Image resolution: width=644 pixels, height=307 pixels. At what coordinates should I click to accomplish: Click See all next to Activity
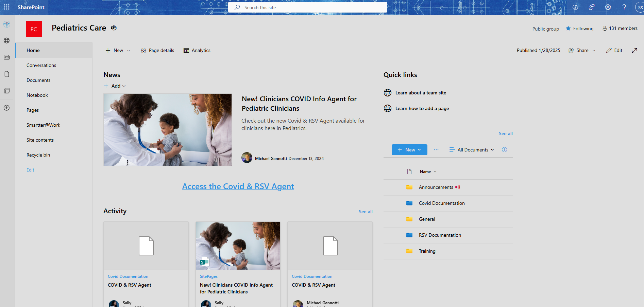click(x=366, y=212)
